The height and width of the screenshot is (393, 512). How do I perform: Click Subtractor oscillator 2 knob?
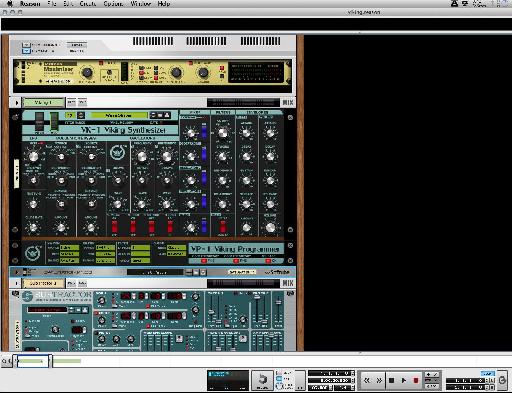[101, 321]
